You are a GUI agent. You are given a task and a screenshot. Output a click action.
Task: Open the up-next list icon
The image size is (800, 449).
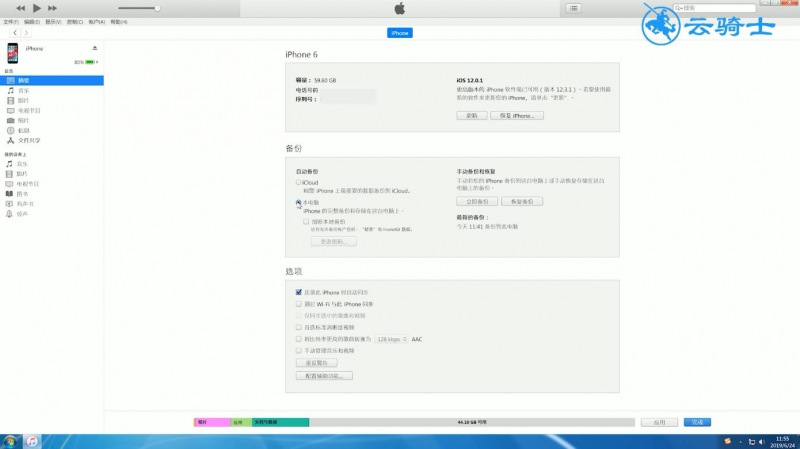click(573, 8)
